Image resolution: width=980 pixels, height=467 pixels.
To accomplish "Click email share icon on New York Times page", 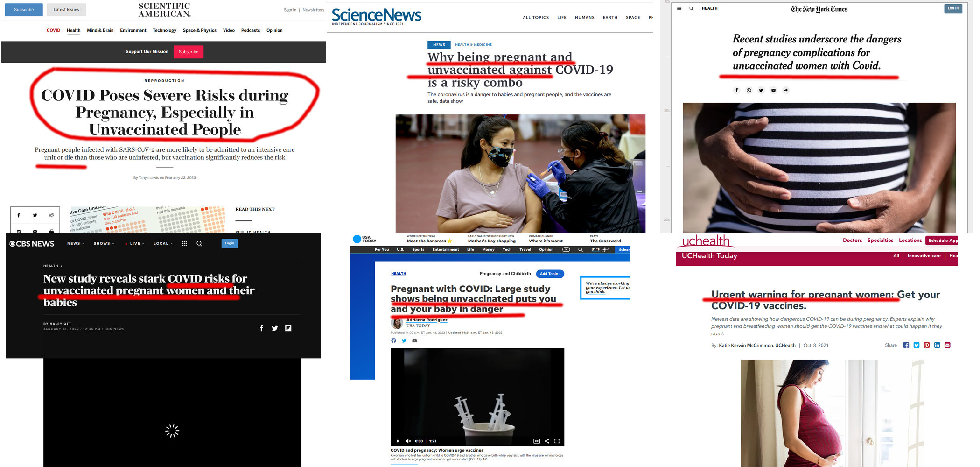I will 774,90.
